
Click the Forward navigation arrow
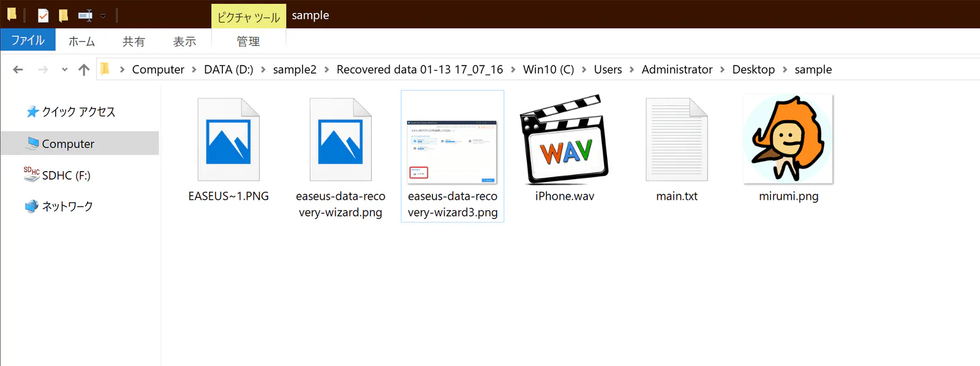point(43,70)
